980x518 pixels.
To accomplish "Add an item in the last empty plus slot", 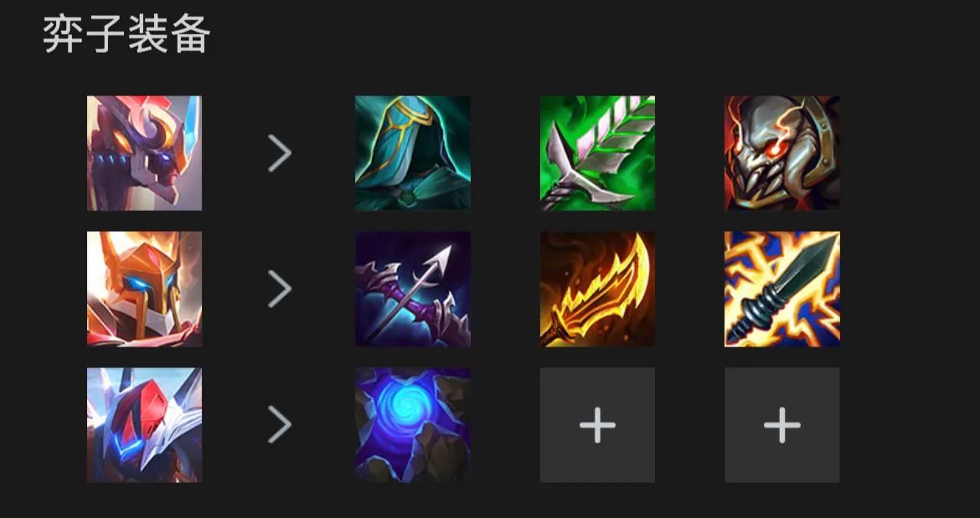I will (x=781, y=425).
